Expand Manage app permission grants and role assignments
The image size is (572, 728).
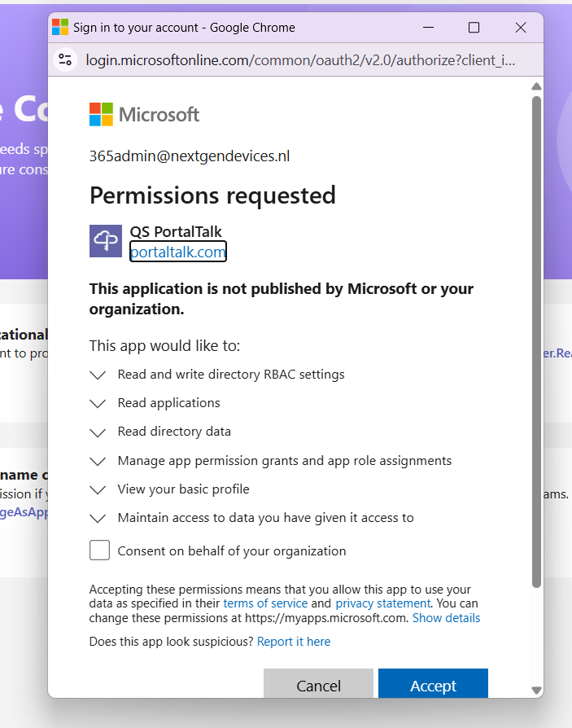tap(98, 461)
